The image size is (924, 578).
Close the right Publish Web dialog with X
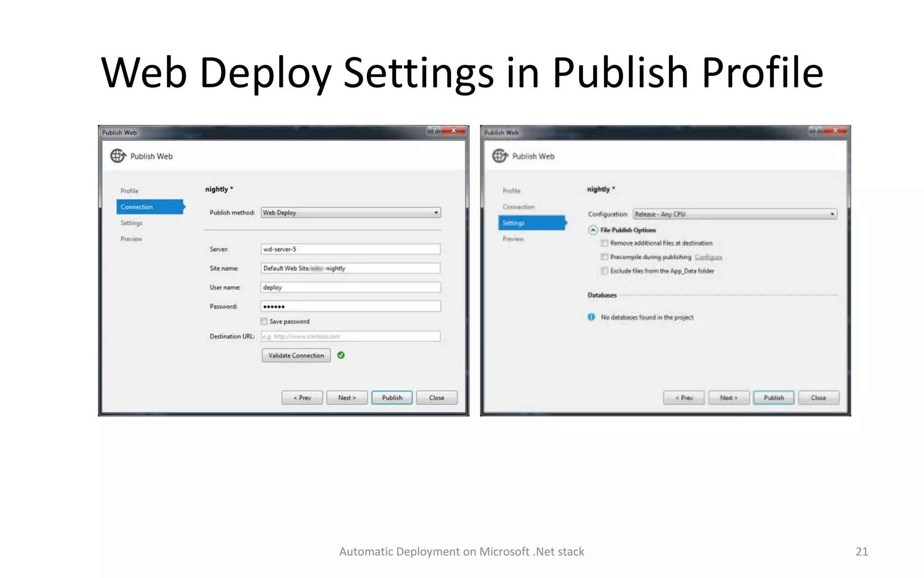coord(835,131)
